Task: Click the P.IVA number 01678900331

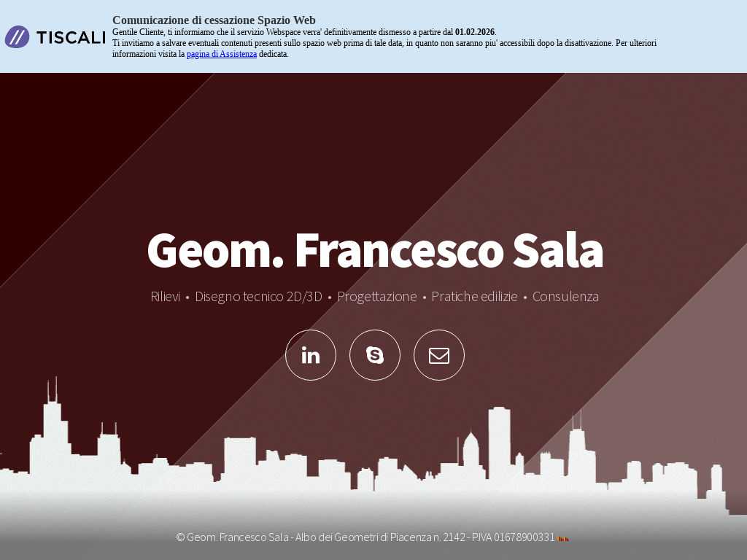Action: pyautogui.click(x=524, y=537)
